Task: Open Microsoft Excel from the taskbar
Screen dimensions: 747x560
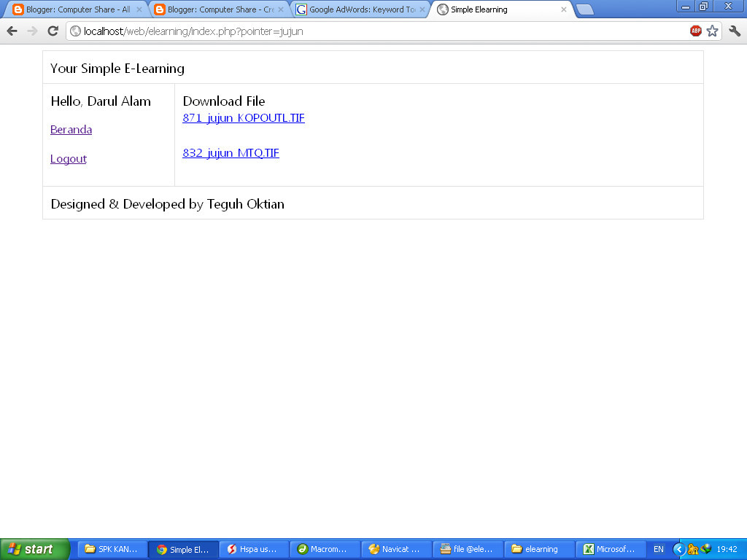Action: [611, 549]
